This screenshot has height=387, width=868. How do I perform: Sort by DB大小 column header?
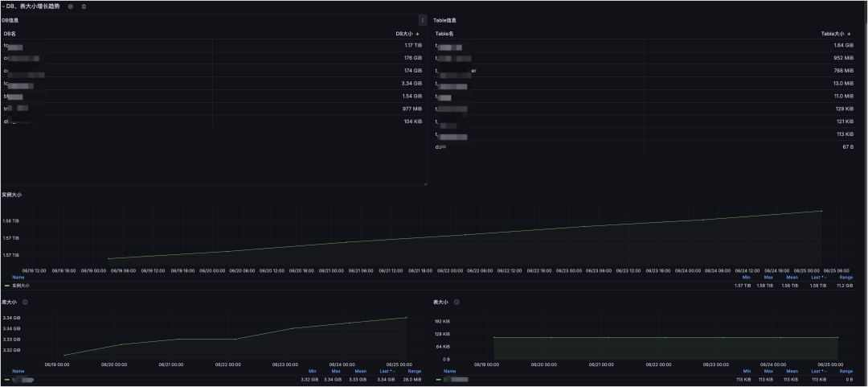click(x=407, y=34)
